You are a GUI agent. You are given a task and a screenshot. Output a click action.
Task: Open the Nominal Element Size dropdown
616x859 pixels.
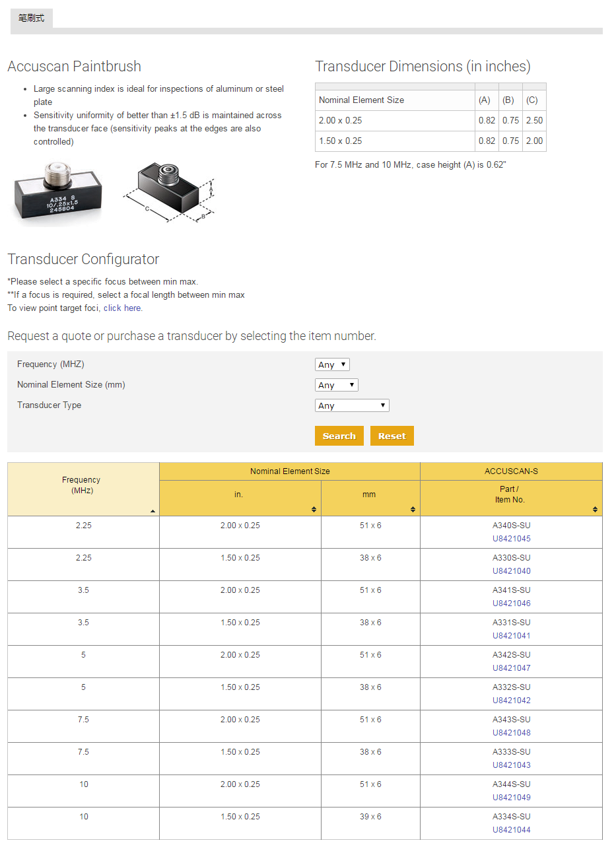pyautogui.click(x=336, y=385)
